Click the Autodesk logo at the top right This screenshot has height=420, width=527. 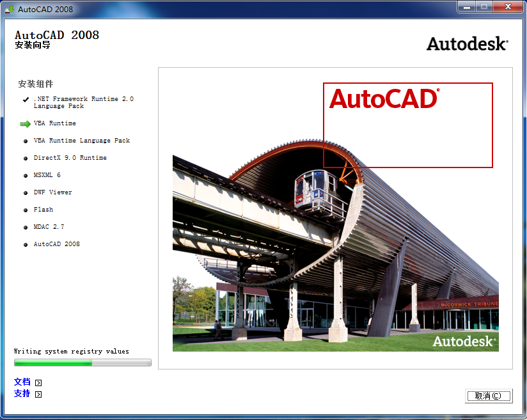pyautogui.click(x=466, y=43)
